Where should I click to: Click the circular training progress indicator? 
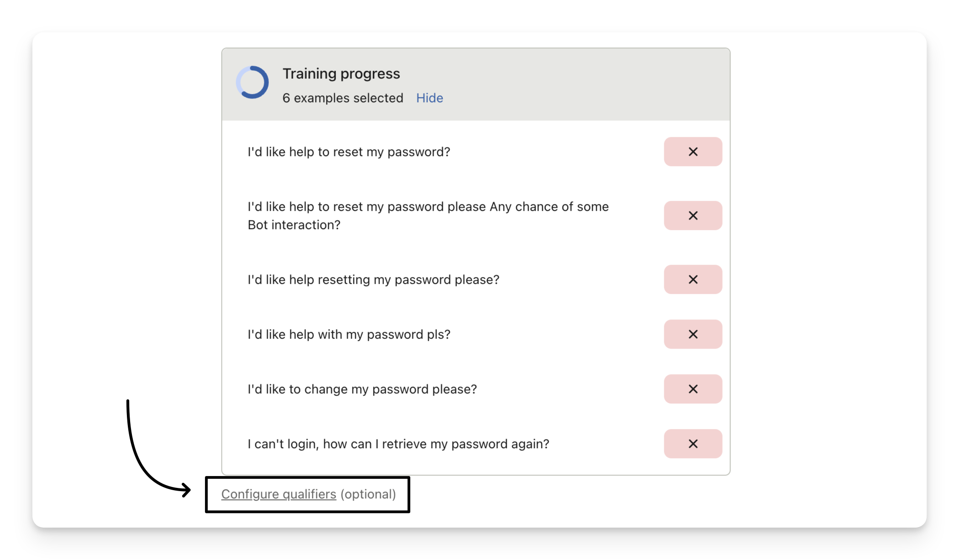(x=252, y=83)
